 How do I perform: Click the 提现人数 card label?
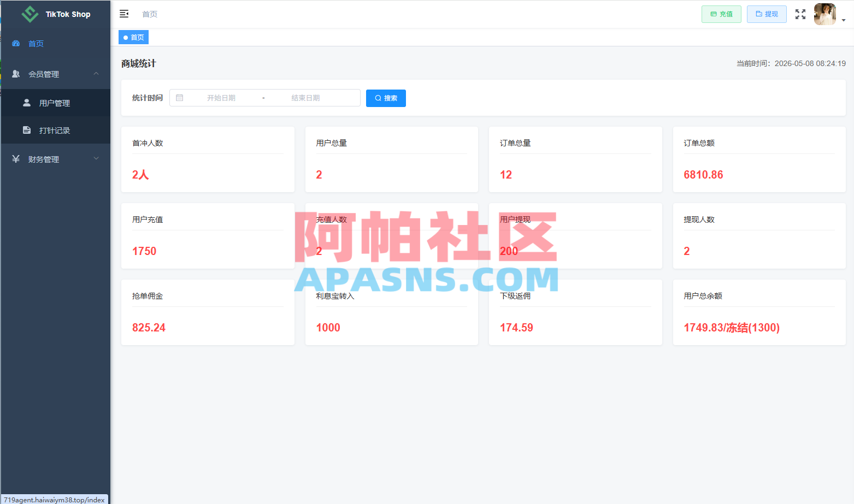(x=699, y=220)
